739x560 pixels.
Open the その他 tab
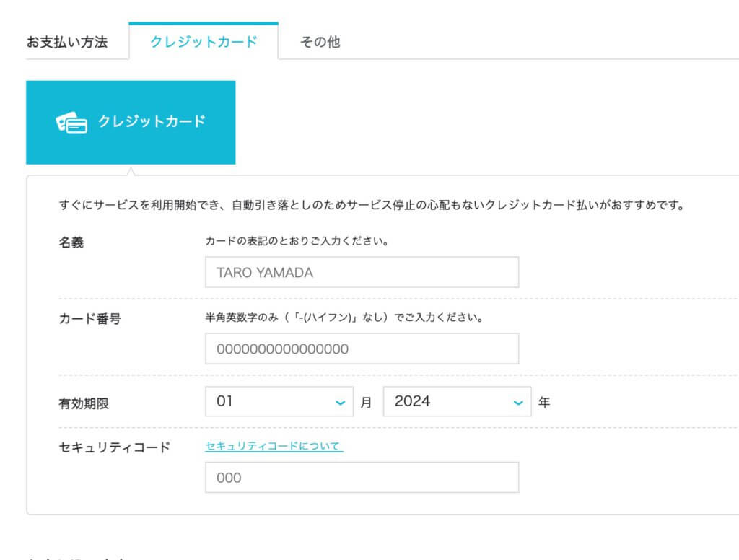pyautogui.click(x=320, y=42)
